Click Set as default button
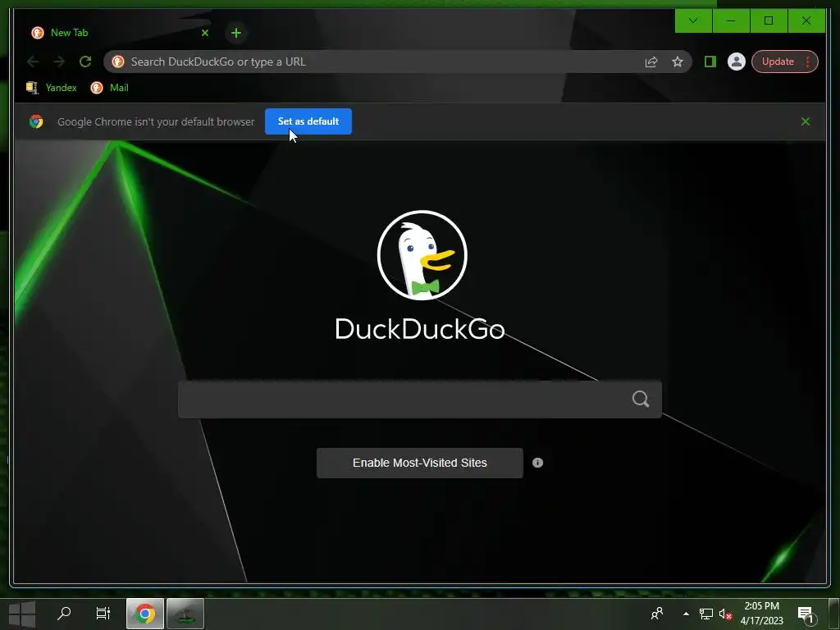This screenshot has height=630, width=840. pos(308,121)
